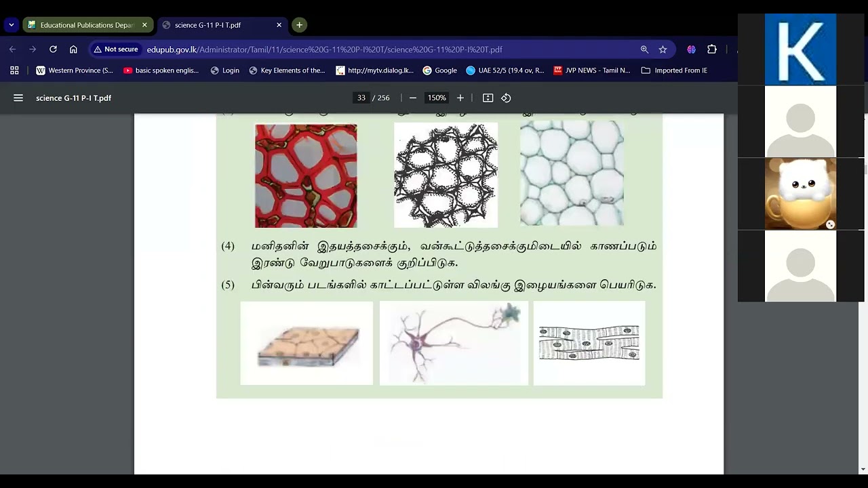Select participant tile with cat in cup

(x=800, y=194)
